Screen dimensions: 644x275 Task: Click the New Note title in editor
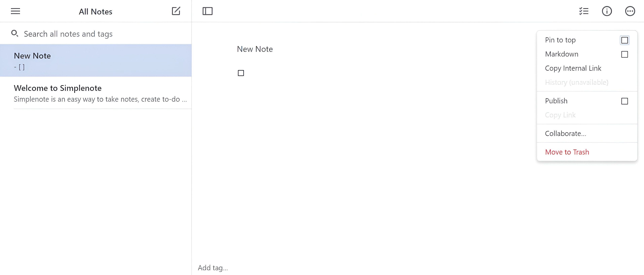pos(255,49)
